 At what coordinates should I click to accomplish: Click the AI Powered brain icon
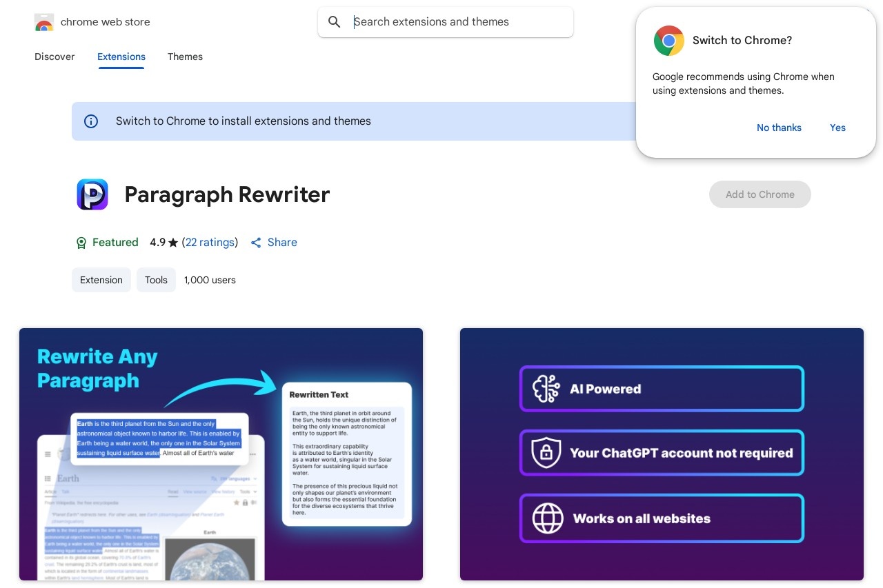tap(546, 389)
